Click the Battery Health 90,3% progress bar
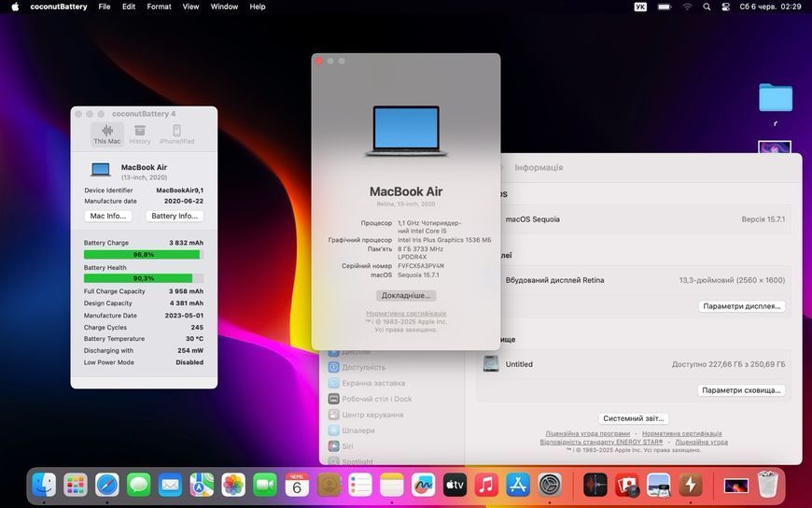The height and width of the screenshot is (508, 812). [x=144, y=278]
